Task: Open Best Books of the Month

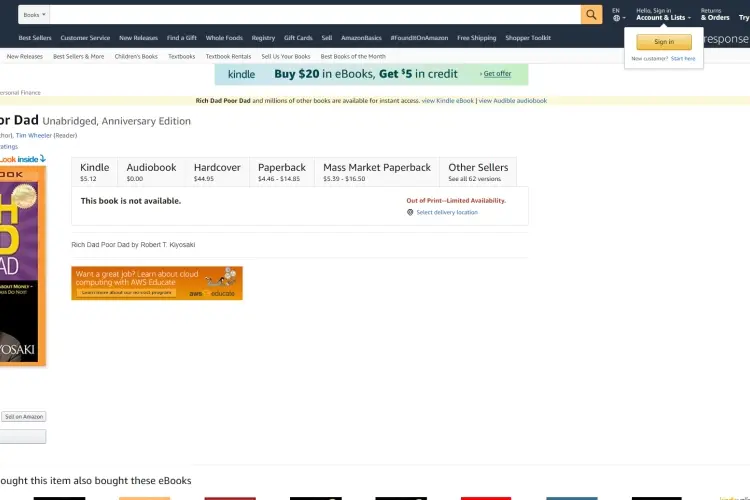Action: [353, 56]
